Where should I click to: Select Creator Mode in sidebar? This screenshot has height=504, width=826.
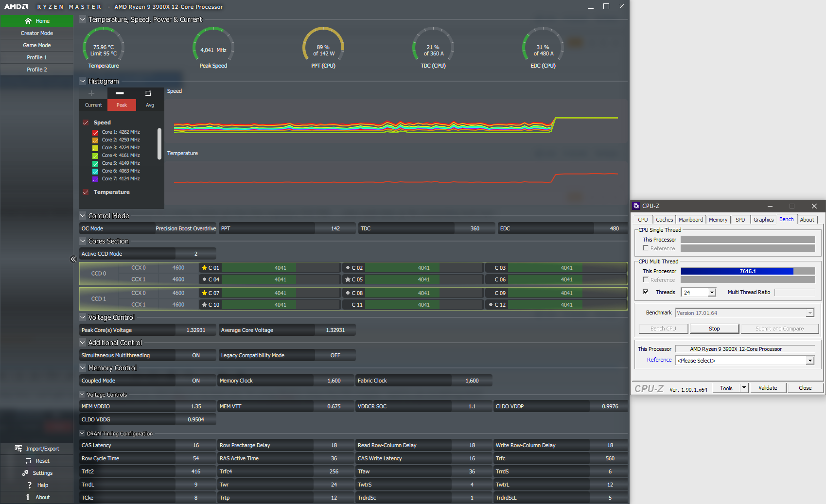pos(36,33)
